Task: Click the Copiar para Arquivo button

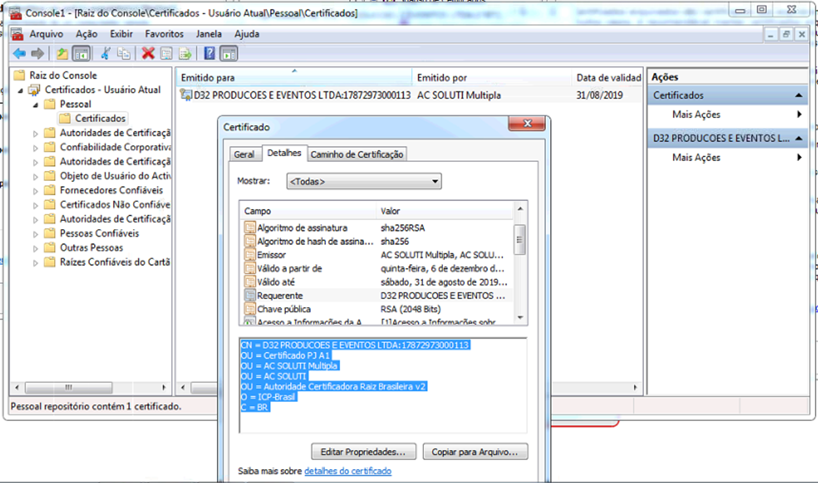Action: 475,452
